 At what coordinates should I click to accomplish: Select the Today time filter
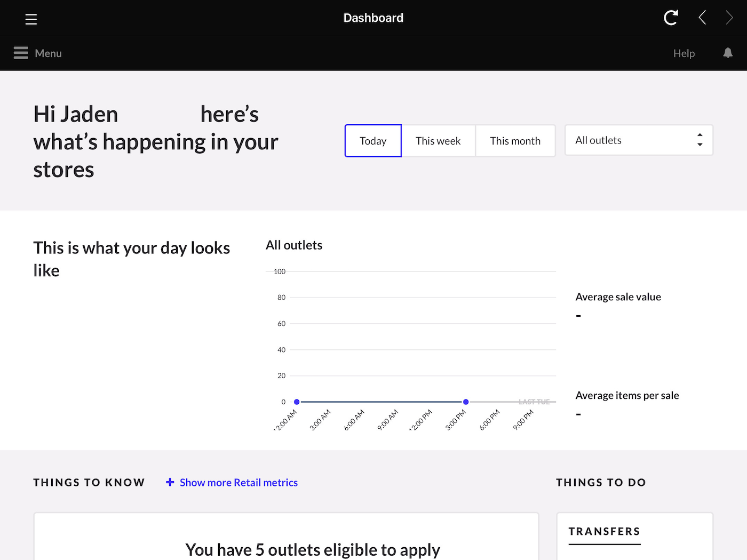[x=372, y=140]
